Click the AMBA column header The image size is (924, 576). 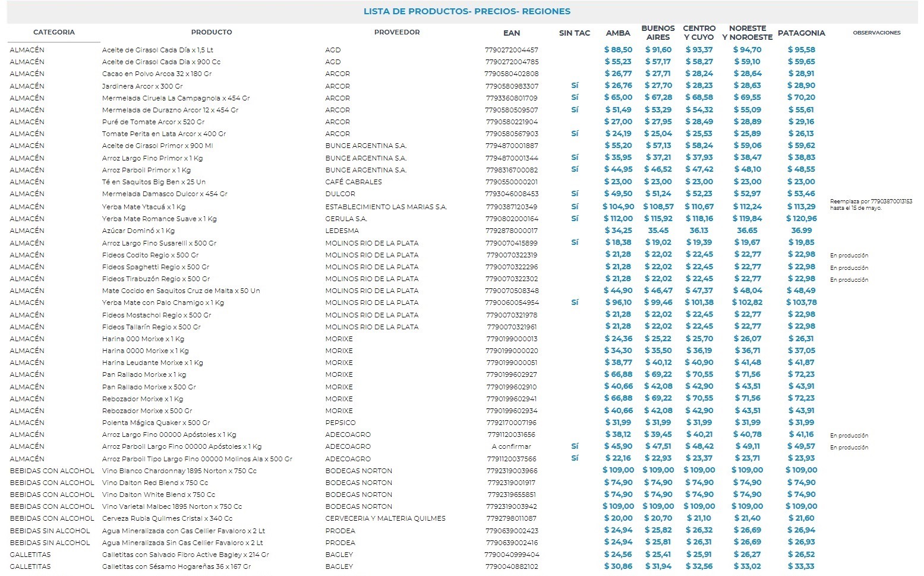click(618, 33)
